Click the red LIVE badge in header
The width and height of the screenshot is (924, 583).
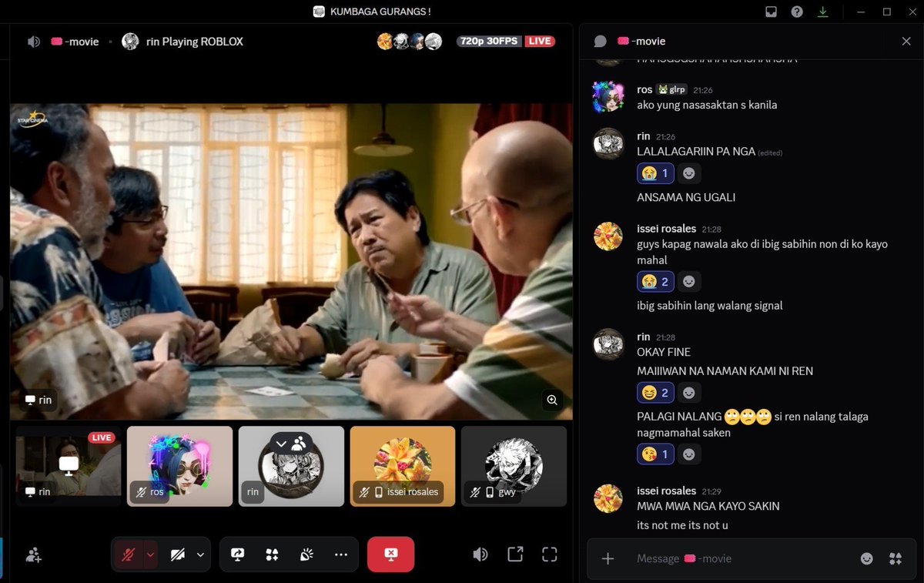tap(540, 42)
